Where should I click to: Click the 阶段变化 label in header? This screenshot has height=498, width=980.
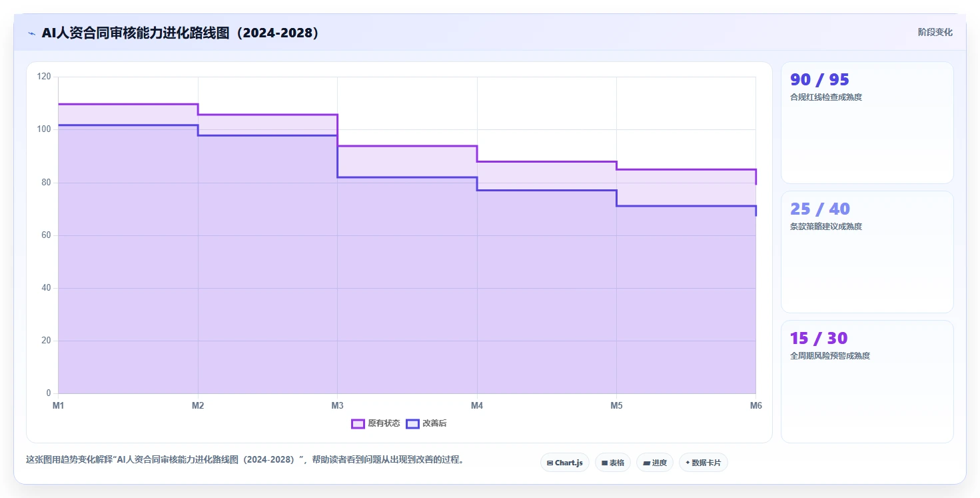(935, 32)
